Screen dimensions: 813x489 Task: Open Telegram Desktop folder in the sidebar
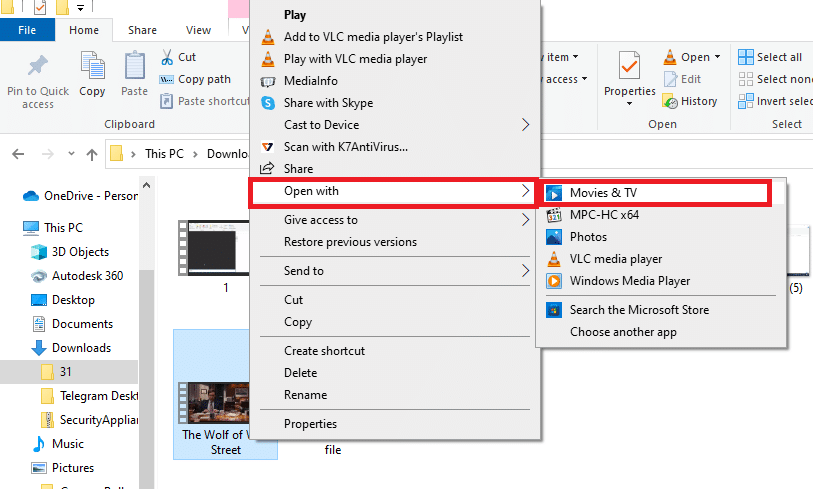(x=89, y=396)
